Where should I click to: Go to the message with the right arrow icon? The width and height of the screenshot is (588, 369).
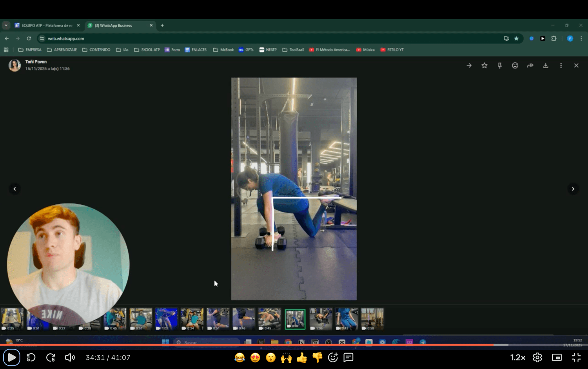(x=469, y=65)
